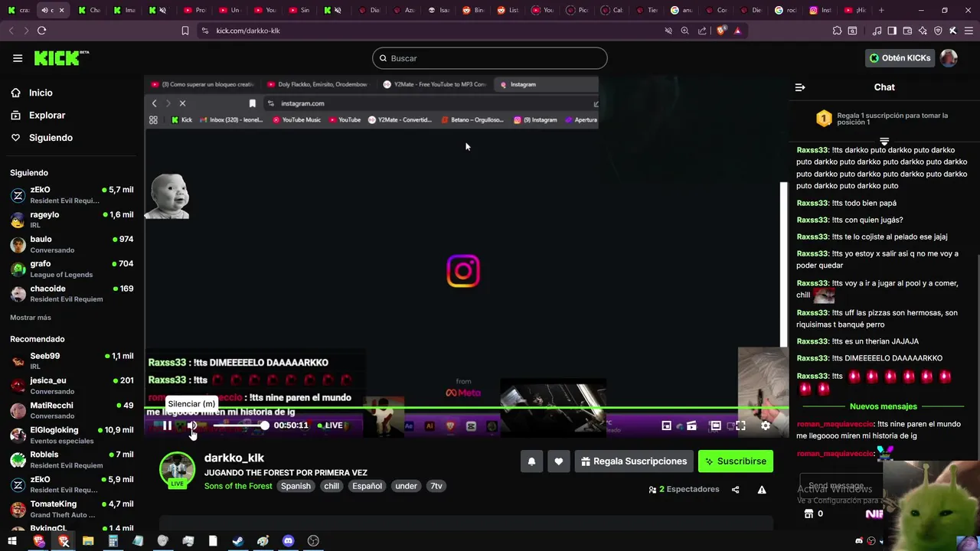Collapse the chat panel with arrow icon
This screenshot has width=980, height=551.
pyautogui.click(x=800, y=87)
